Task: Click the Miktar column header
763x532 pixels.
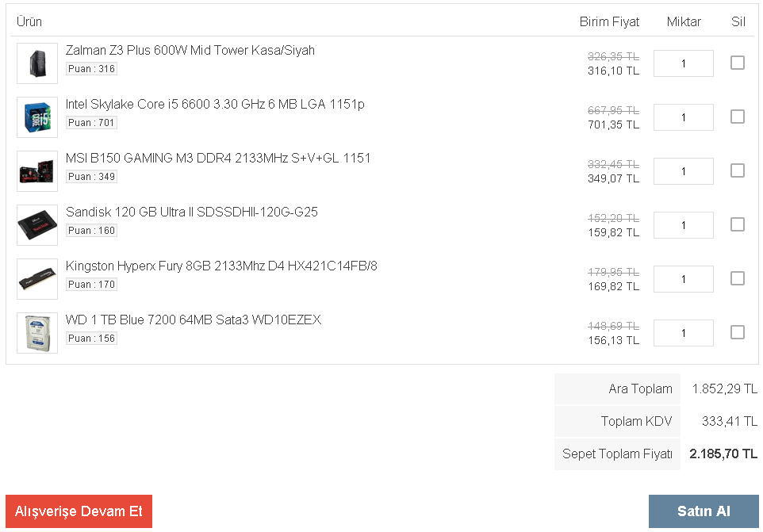Action: 684,22
